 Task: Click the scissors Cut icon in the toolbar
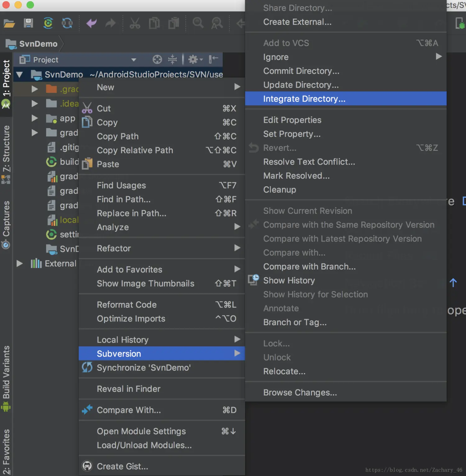click(x=135, y=23)
